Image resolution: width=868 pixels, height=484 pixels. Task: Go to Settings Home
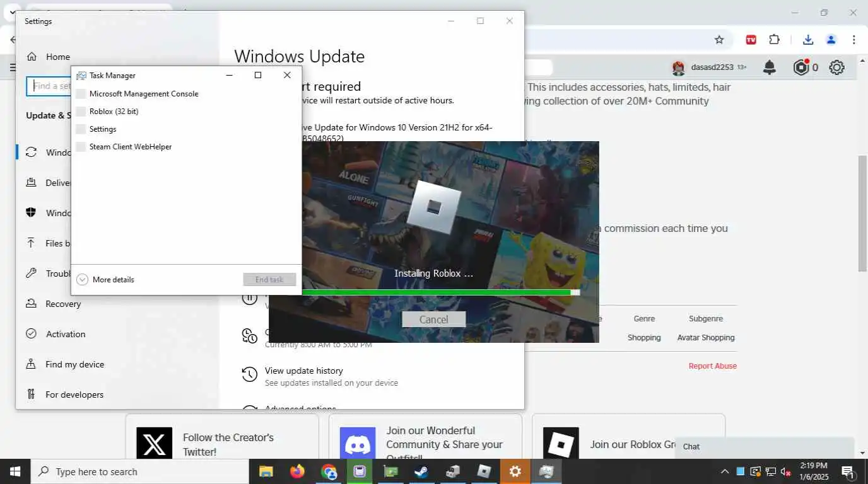tap(57, 57)
